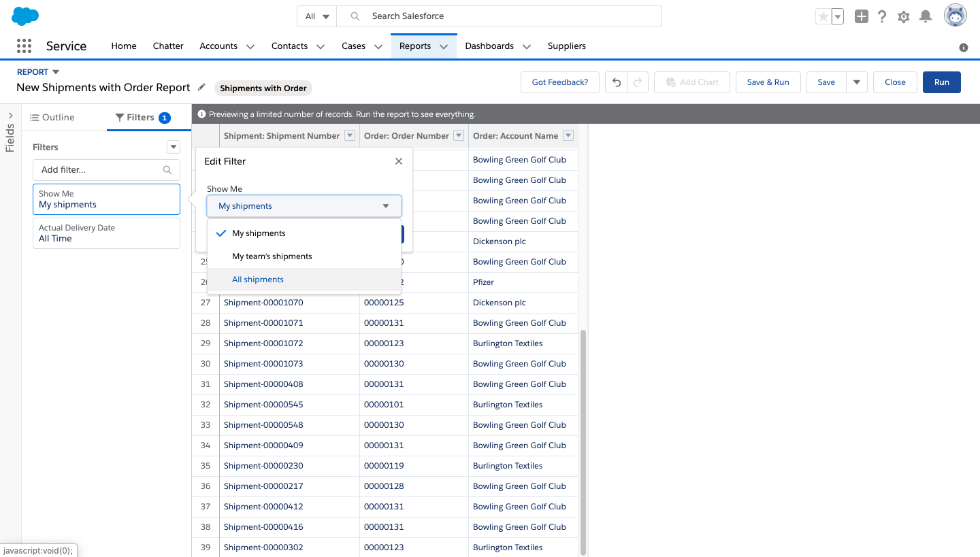Open Account Name column menu arrow
The width and height of the screenshot is (980, 557).
click(x=568, y=135)
